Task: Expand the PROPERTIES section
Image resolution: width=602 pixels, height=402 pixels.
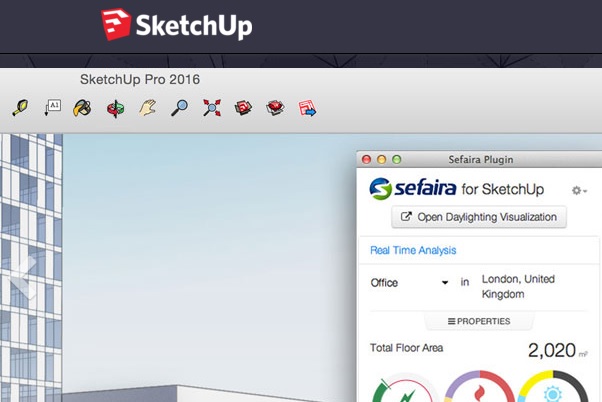Action: pos(479,321)
